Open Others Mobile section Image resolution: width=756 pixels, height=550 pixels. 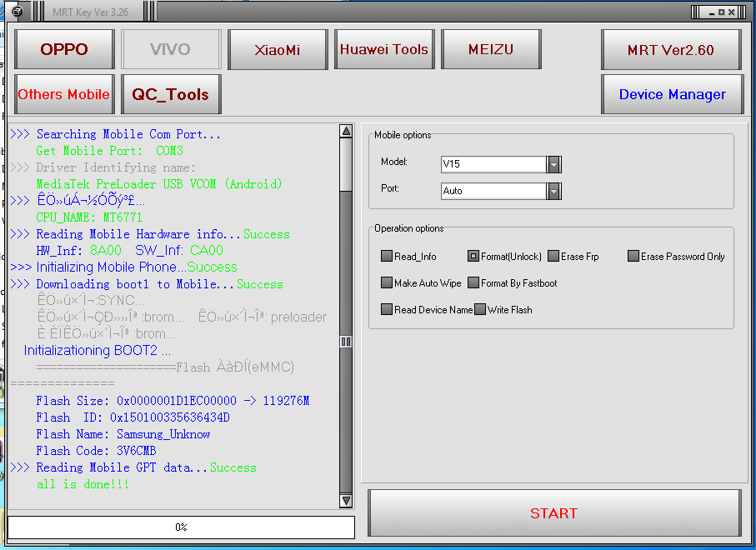click(x=64, y=94)
